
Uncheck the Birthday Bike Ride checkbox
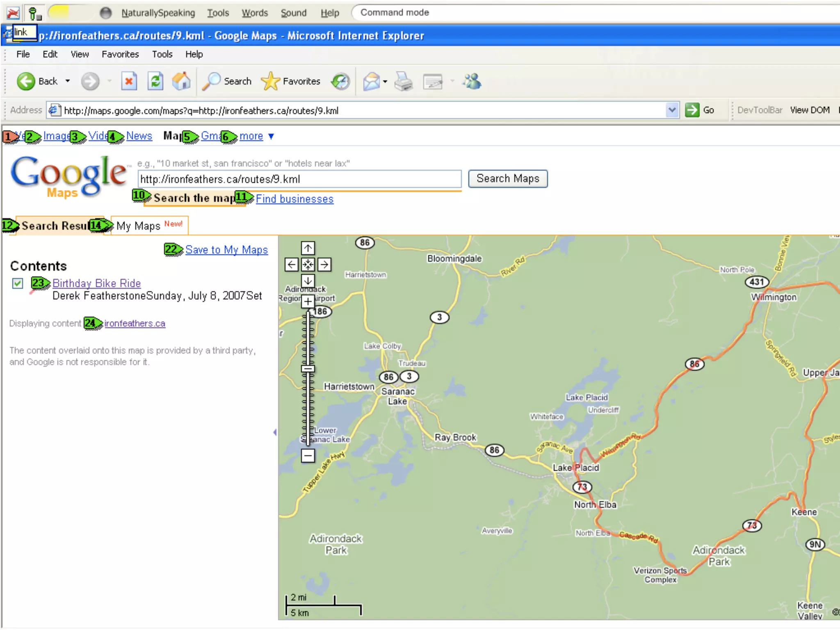(x=18, y=283)
